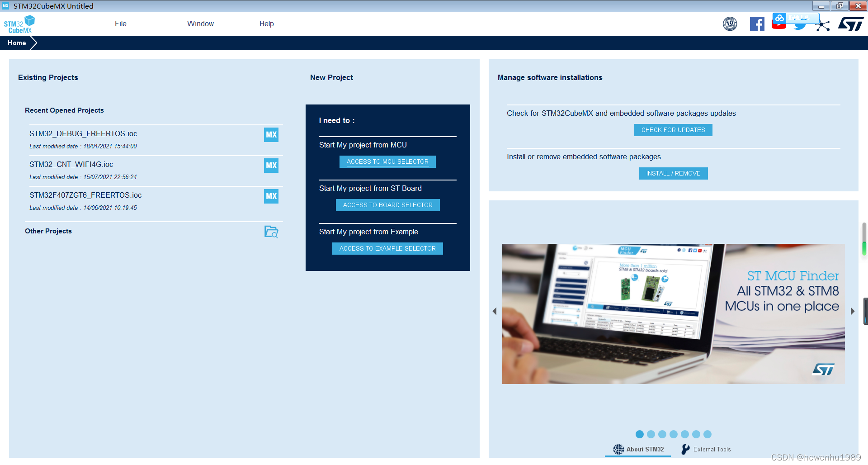
Task: Switch to the About STM32 tab
Action: [x=638, y=449]
